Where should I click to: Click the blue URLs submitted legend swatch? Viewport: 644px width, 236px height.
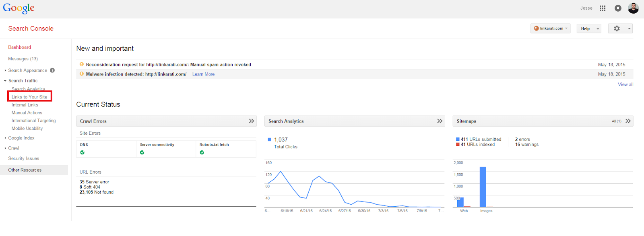coord(458,139)
